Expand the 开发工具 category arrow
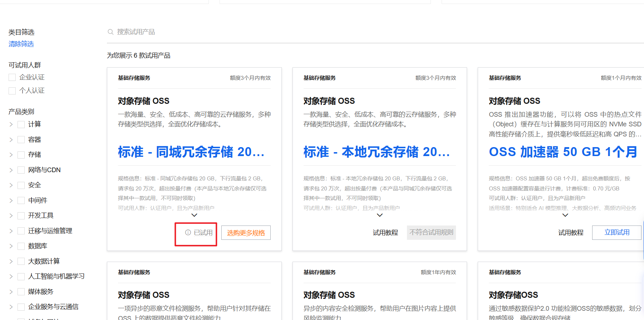 point(11,215)
